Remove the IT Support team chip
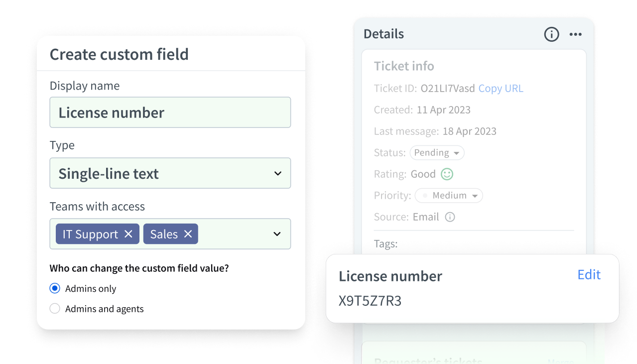 pyautogui.click(x=128, y=234)
